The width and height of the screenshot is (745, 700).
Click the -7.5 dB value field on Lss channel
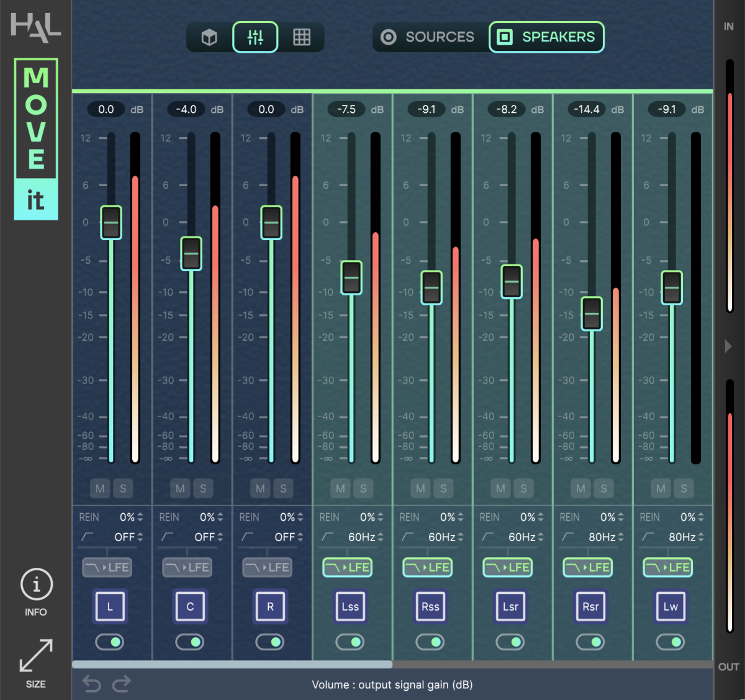(346, 109)
